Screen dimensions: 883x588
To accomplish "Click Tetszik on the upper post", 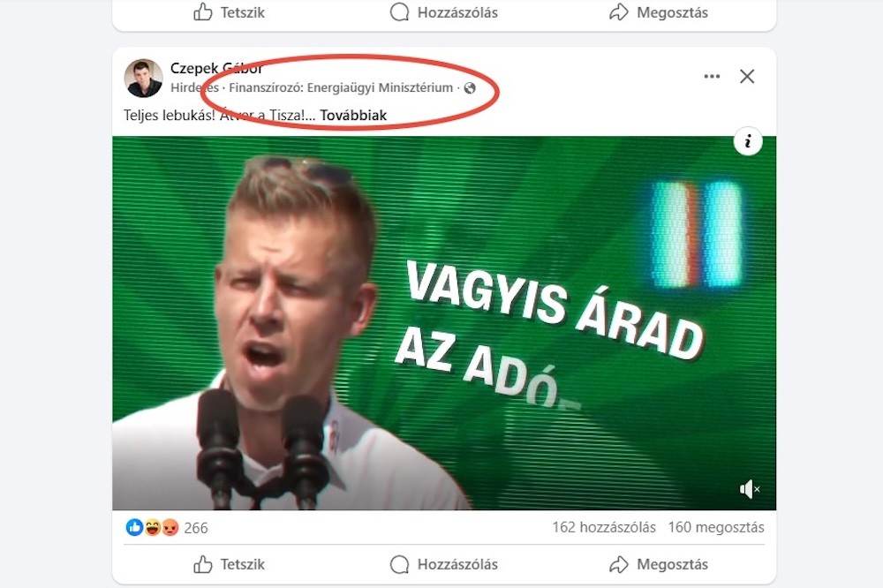I will pos(229,12).
